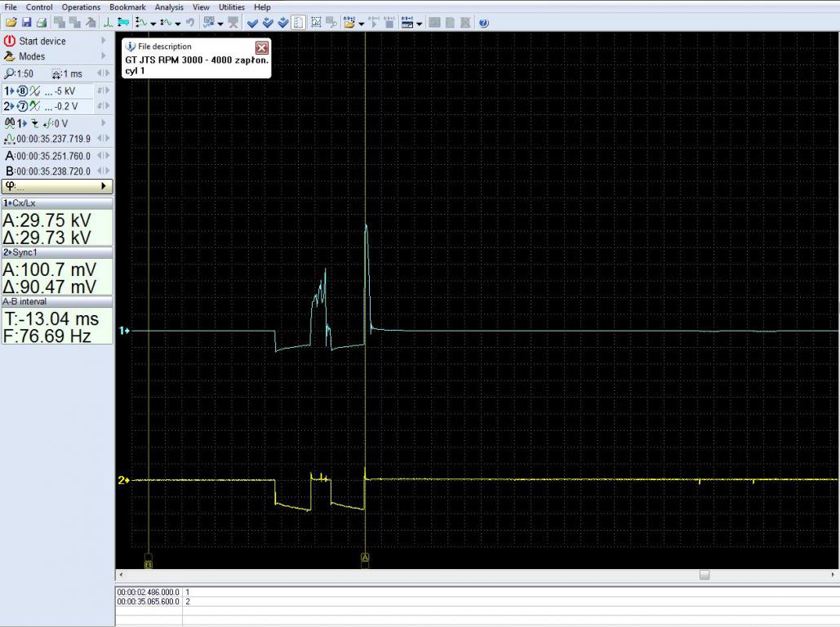Expand the phase φ row arrow

tap(104, 186)
